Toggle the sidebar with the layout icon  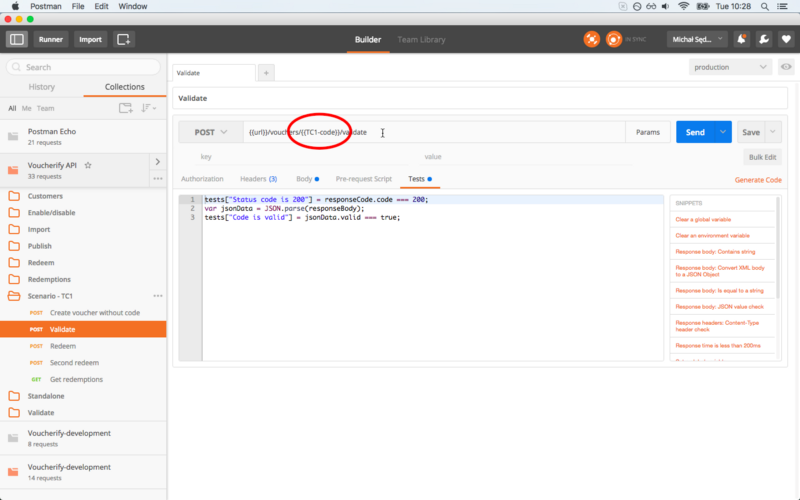pos(17,39)
